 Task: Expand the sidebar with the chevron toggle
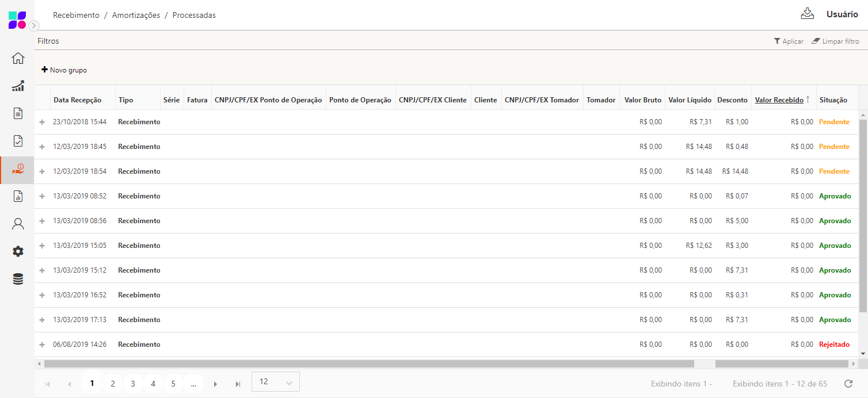tap(34, 25)
